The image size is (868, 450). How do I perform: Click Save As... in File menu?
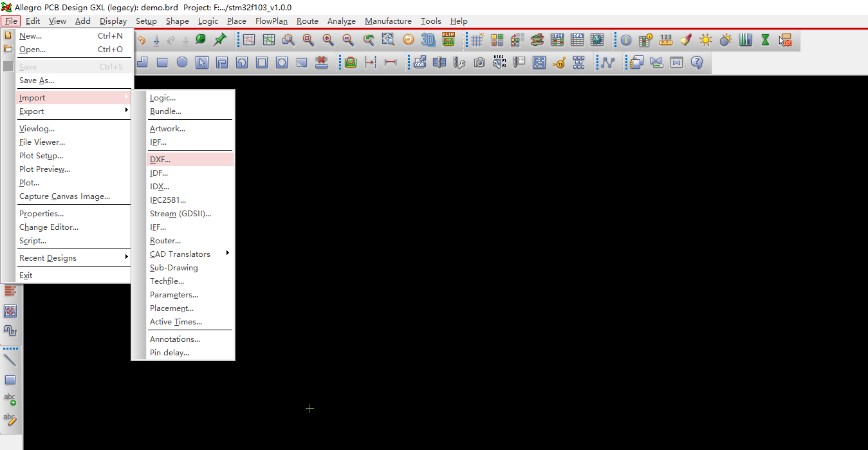pyautogui.click(x=73, y=80)
